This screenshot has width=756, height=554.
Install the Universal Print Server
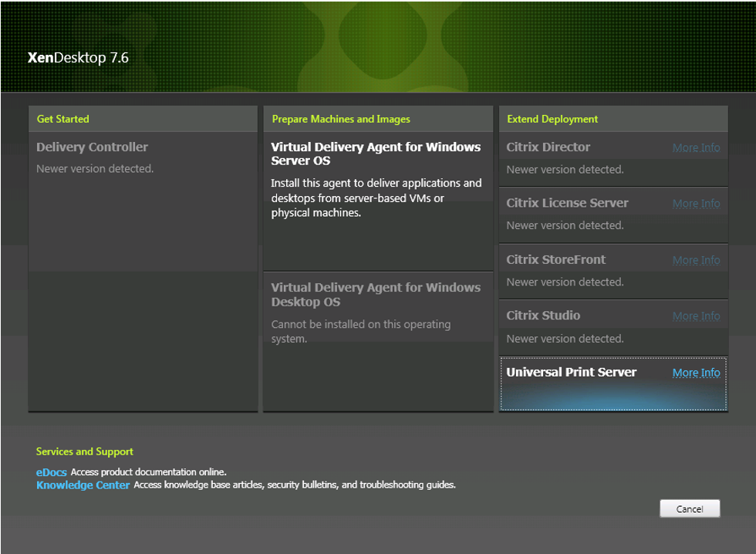point(571,372)
